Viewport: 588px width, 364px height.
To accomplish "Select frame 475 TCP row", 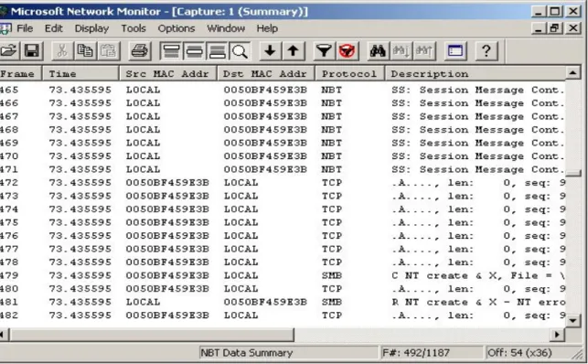I will coord(282,222).
